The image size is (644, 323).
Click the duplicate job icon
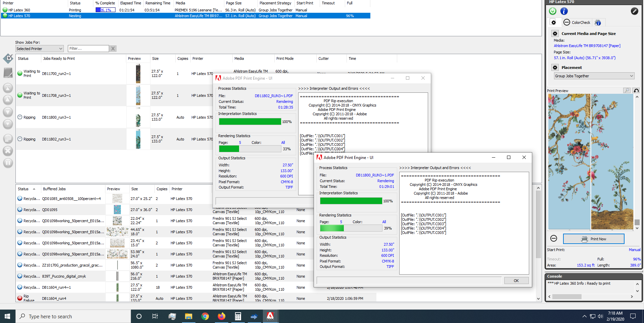[8, 139]
